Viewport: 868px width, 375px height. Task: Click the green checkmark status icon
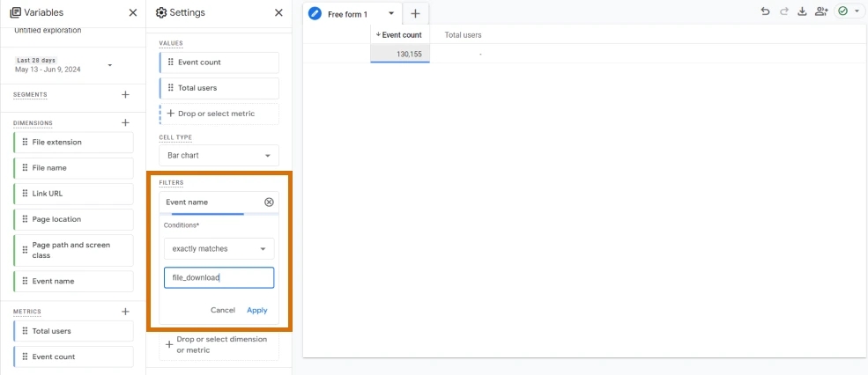click(x=843, y=11)
